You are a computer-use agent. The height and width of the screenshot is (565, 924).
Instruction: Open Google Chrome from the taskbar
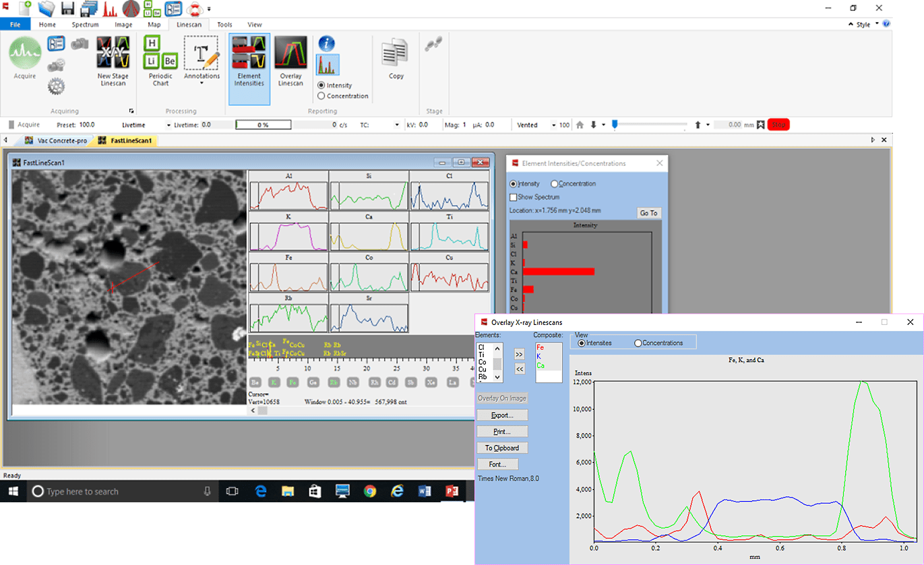369,492
